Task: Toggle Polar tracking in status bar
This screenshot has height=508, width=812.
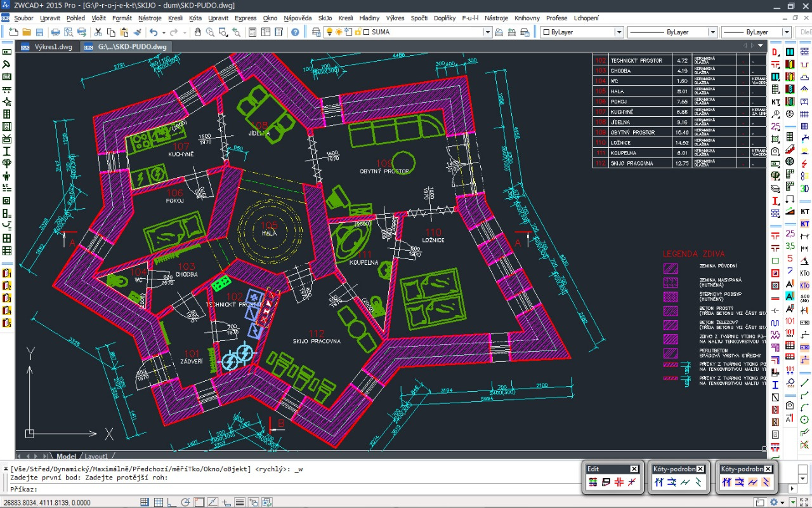Action: [x=185, y=502]
